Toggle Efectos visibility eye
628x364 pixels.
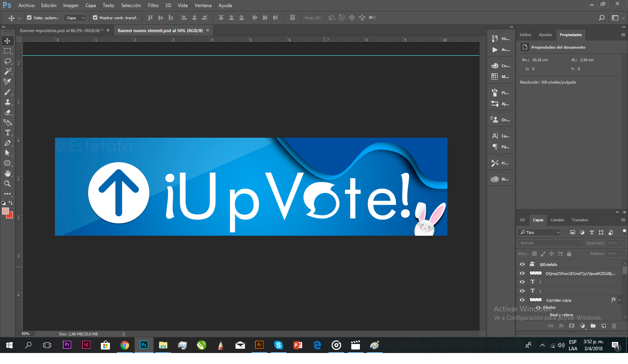point(539,308)
